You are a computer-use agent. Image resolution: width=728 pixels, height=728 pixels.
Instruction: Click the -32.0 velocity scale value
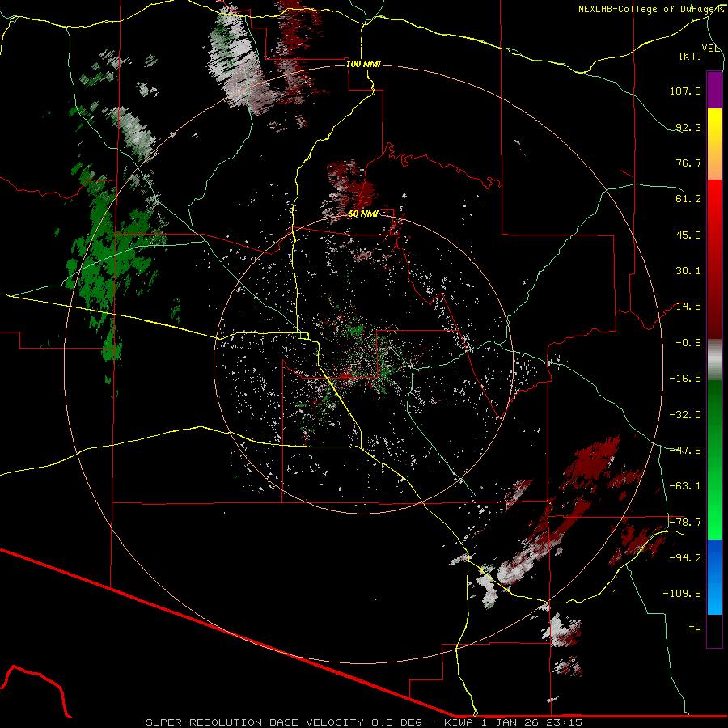point(685,415)
